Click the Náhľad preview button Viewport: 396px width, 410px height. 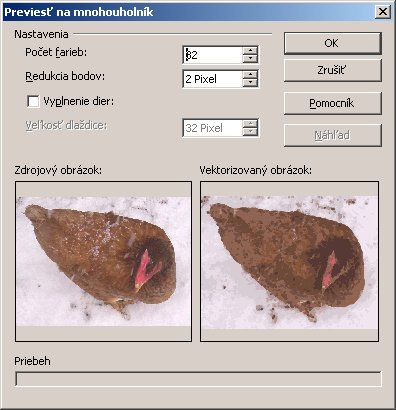[332, 135]
